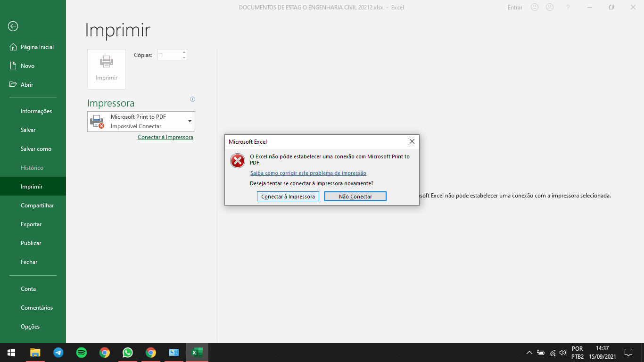
Task: Click the POR PTB2 language indicator
Action: point(578,353)
